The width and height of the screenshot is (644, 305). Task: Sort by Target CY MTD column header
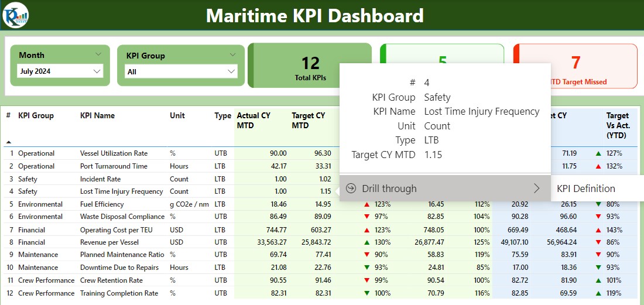click(x=309, y=121)
